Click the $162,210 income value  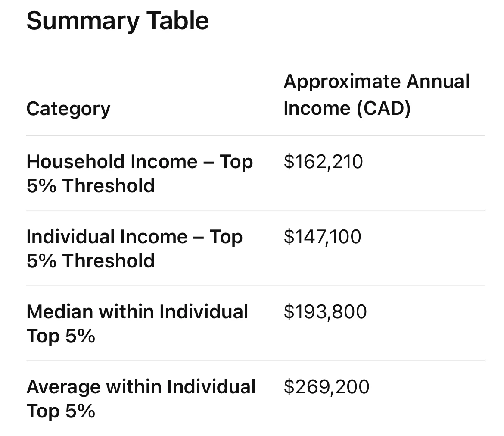323,162
